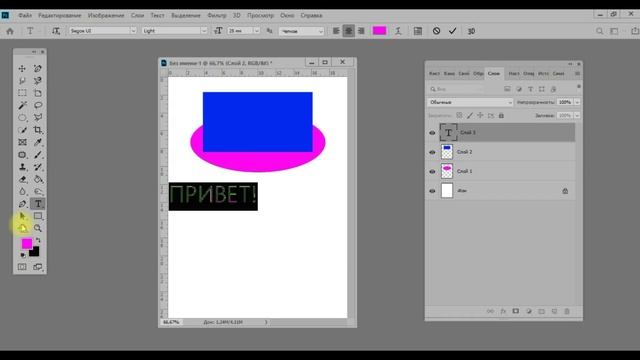The width and height of the screenshot is (640, 360).
Task: Select the Pen tool
Action: tap(22, 204)
